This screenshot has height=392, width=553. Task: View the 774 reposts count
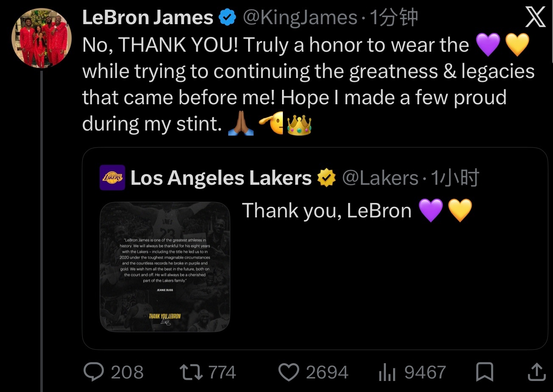(x=223, y=373)
